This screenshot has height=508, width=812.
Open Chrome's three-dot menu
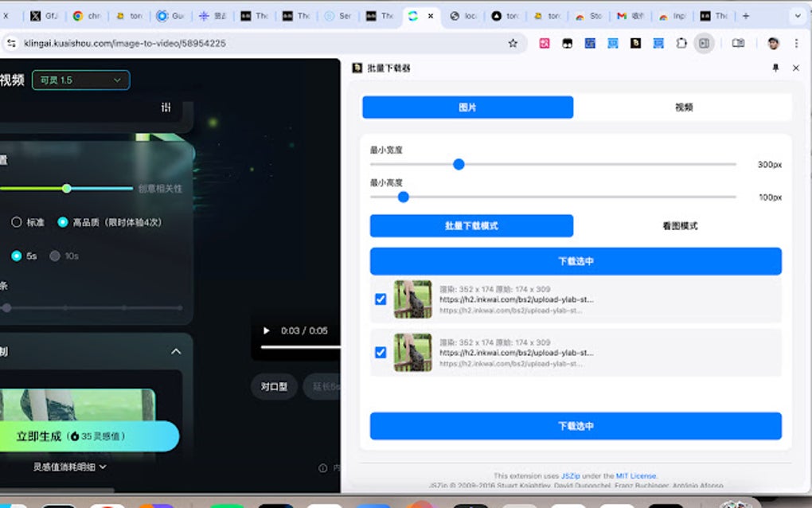tap(798, 45)
